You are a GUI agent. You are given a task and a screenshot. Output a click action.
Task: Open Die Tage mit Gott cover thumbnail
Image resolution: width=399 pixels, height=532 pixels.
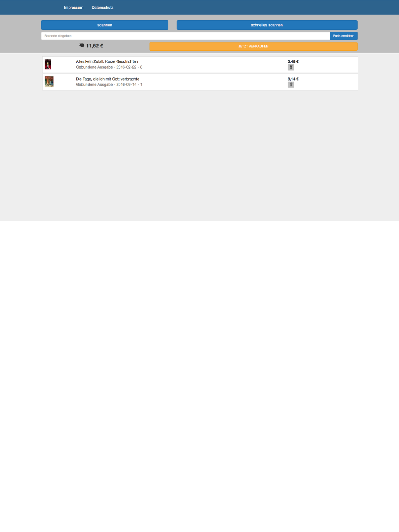tap(49, 82)
